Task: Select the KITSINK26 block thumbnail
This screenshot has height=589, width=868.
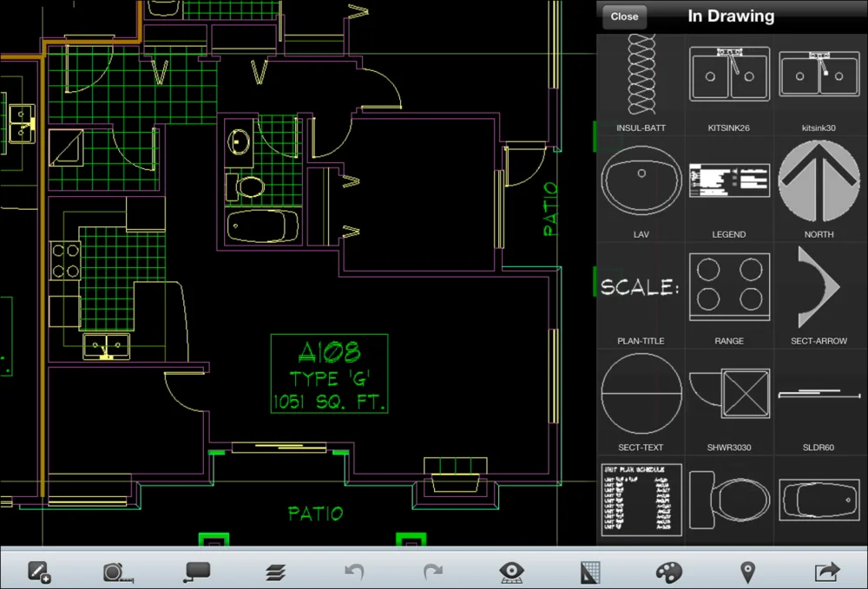Action: tap(729, 74)
